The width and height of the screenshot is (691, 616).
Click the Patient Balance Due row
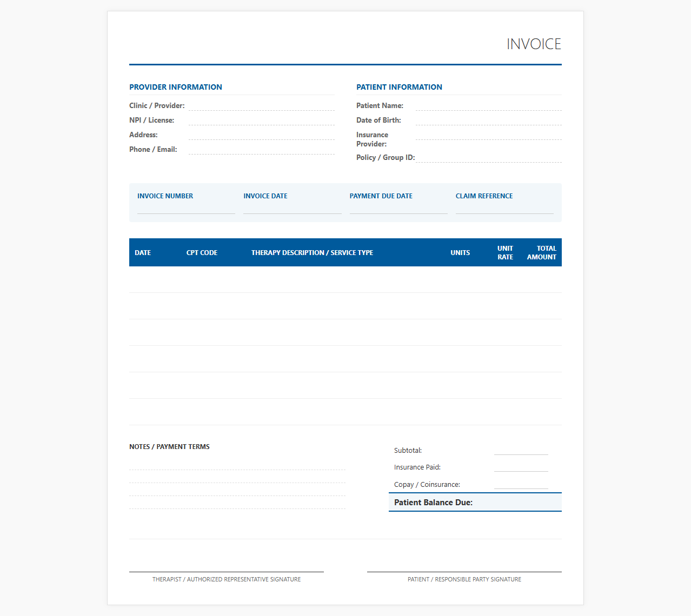(475, 502)
